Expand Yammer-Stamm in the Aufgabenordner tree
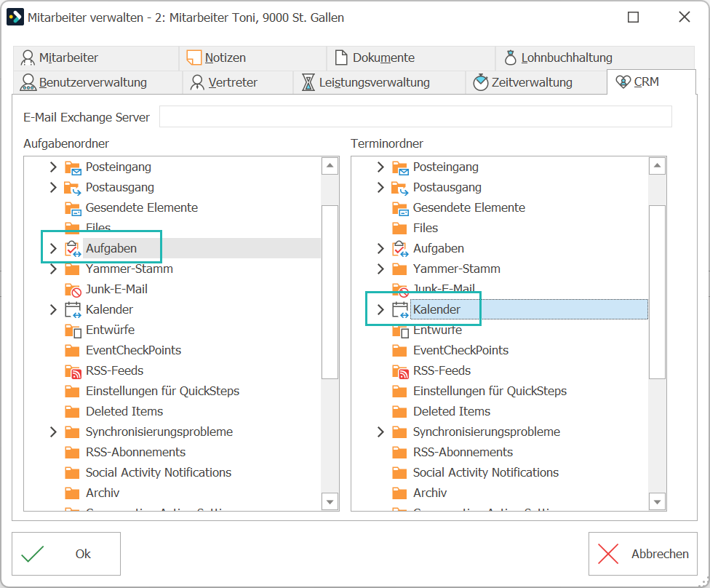Image resolution: width=710 pixels, height=588 pixels. [x=53, y=269]
